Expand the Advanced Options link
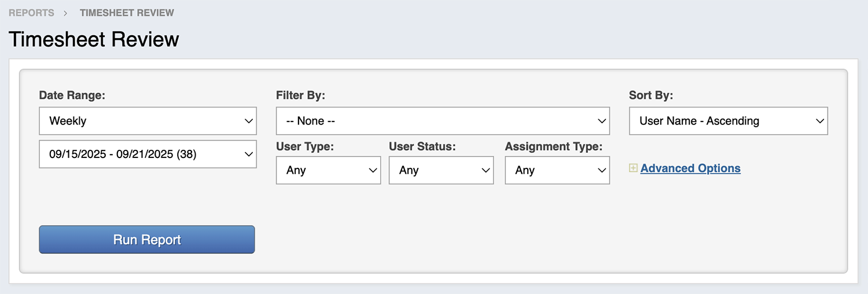 tap(690, 168)
